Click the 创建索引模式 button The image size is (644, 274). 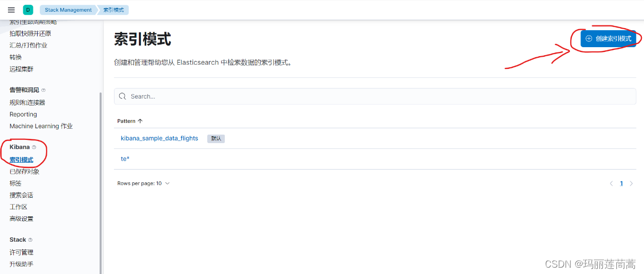pyautogui.click(x=608, y=38)
